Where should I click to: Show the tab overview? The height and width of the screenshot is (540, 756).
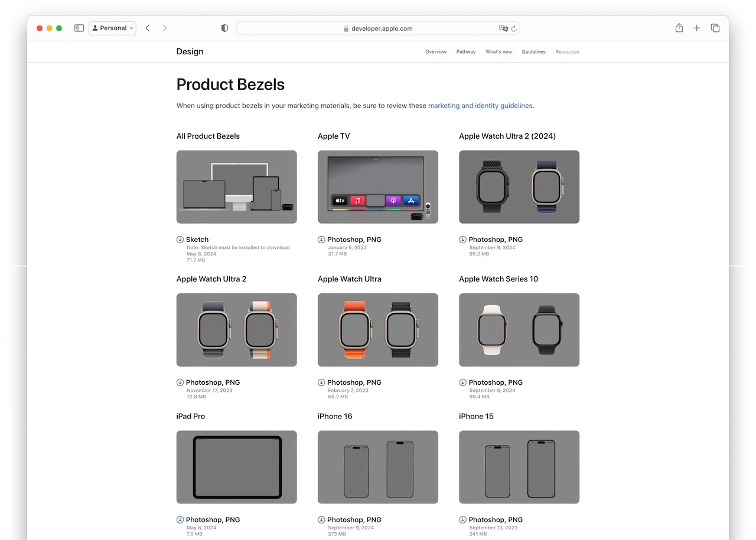[715, 28]
